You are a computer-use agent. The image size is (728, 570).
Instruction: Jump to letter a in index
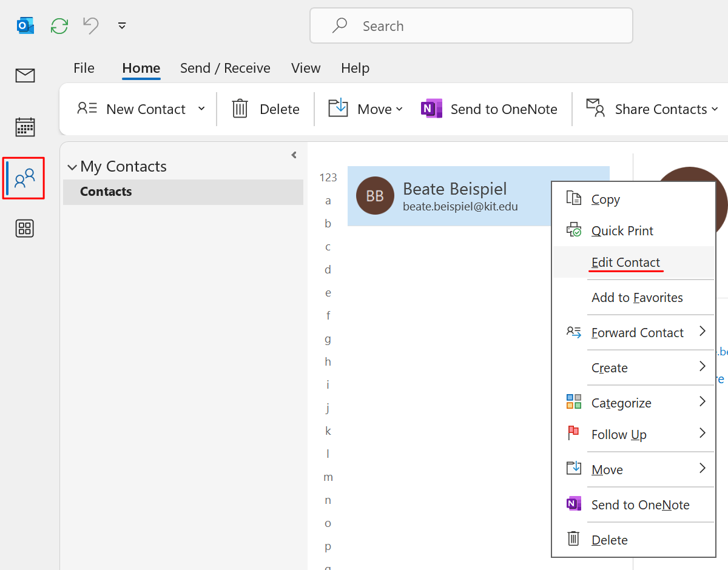click(328, 201)
